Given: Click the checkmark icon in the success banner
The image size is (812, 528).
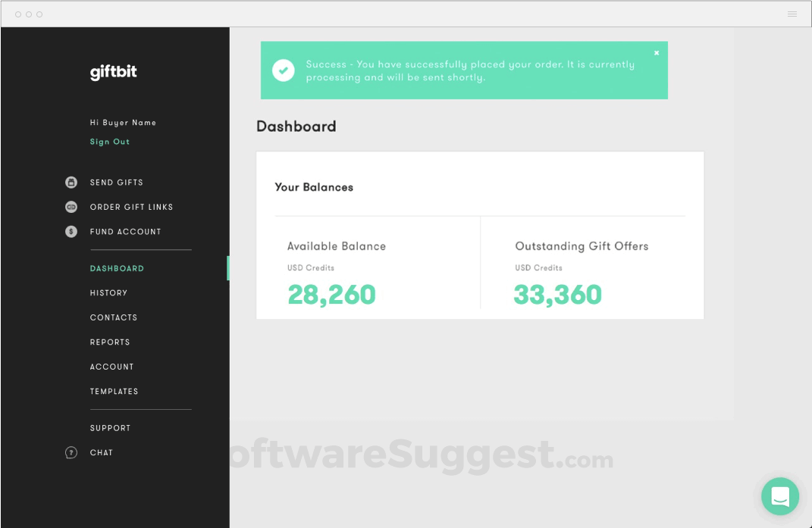Looking at the screenshot, I should [x=283, y=70].
